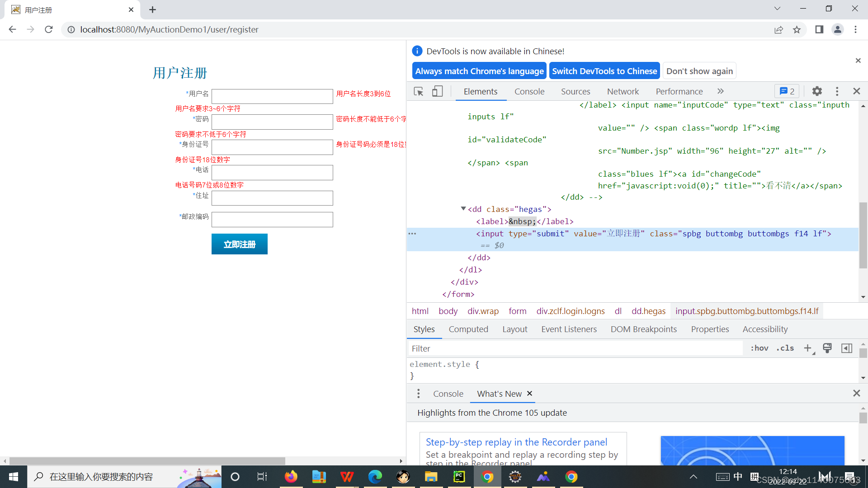The height and width of the screenshot is (488, 868).
Task: Close the What's New panel
Action: (x=529, y=393)
